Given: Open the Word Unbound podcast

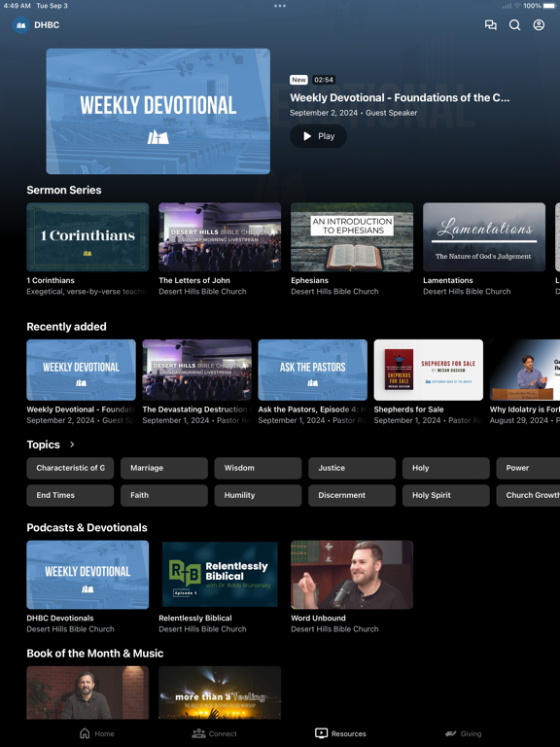Looking at the screenshot, I should (352, 575).
